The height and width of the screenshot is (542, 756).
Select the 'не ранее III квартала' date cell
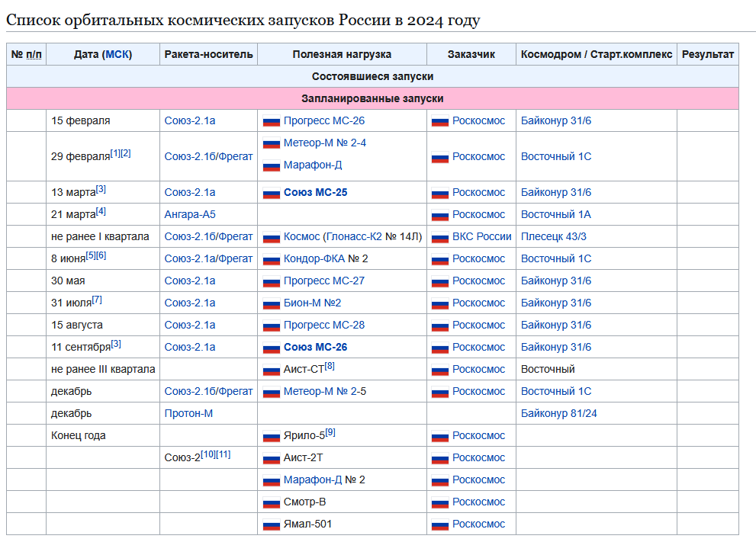(103, 370)
